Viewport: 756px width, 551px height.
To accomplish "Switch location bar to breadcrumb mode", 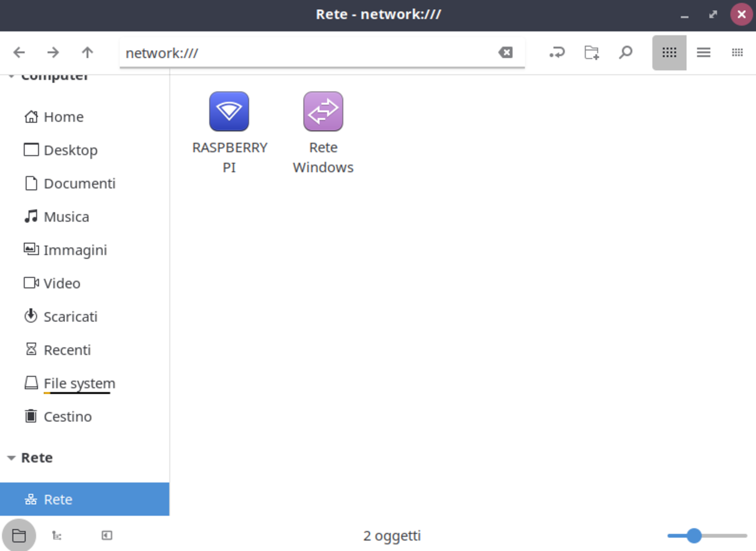I will click(x=557, y=52).
